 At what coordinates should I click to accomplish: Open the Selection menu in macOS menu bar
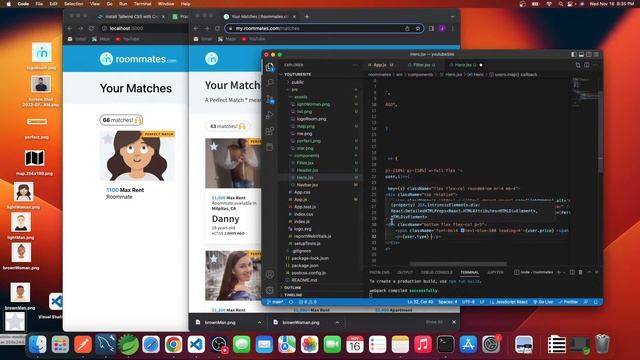(74, 4)
